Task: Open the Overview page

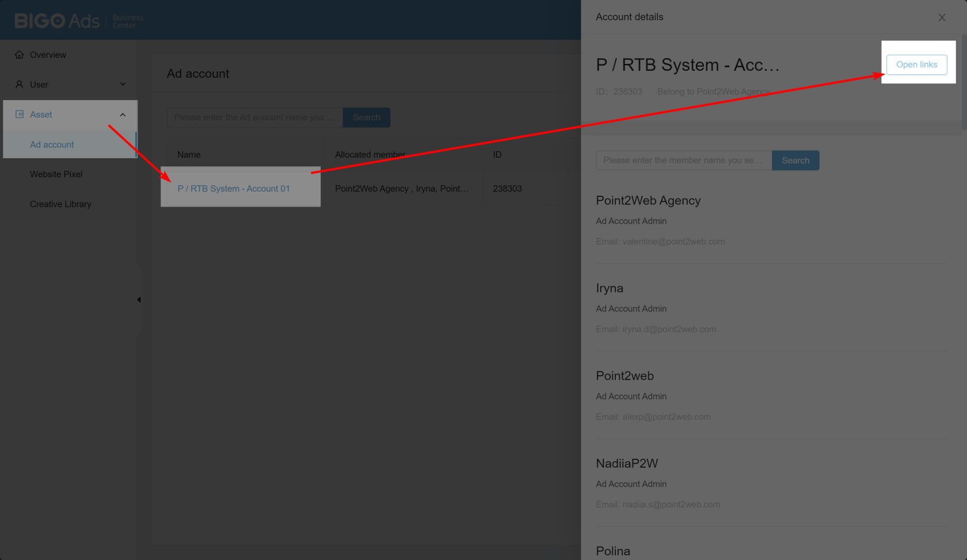Action: (x=48, y=55)
